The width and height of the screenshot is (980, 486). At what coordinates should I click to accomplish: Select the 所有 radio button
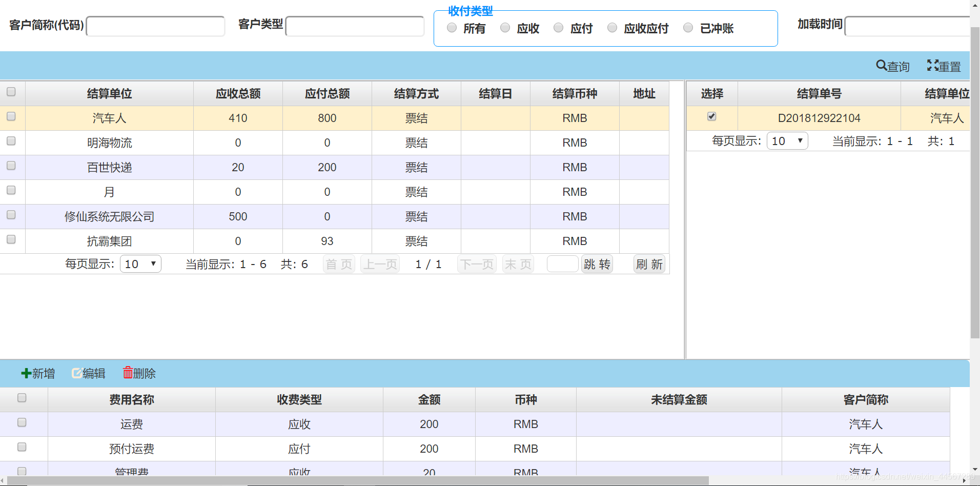tap(452, 28)
